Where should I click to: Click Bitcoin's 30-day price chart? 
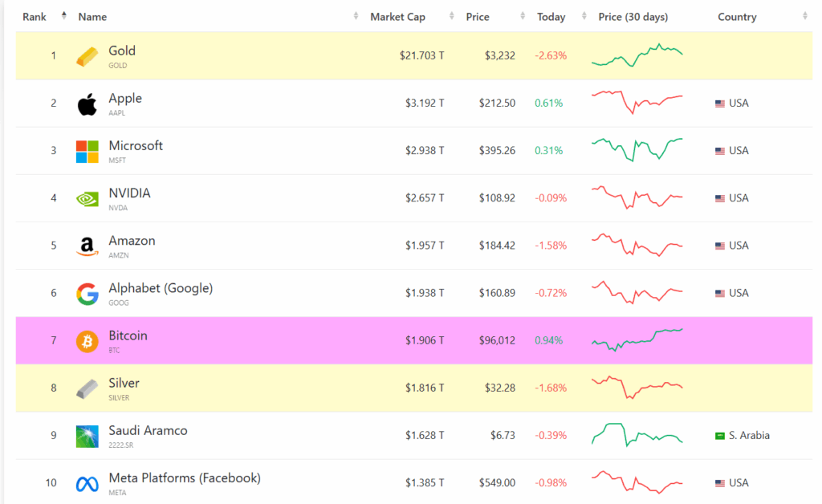coord(637,339)
